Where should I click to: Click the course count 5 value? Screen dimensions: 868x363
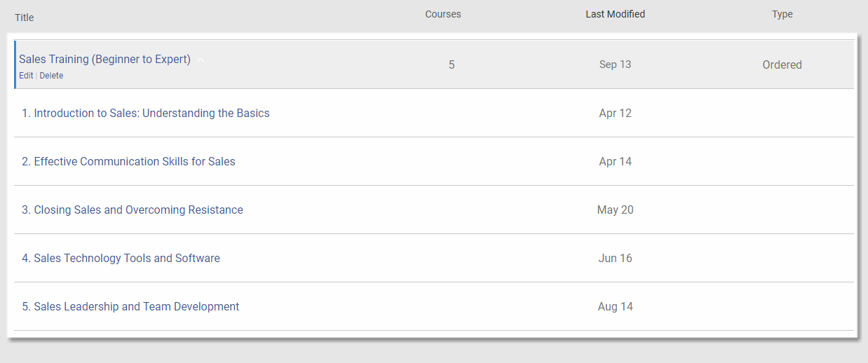[x=452, y=64]
